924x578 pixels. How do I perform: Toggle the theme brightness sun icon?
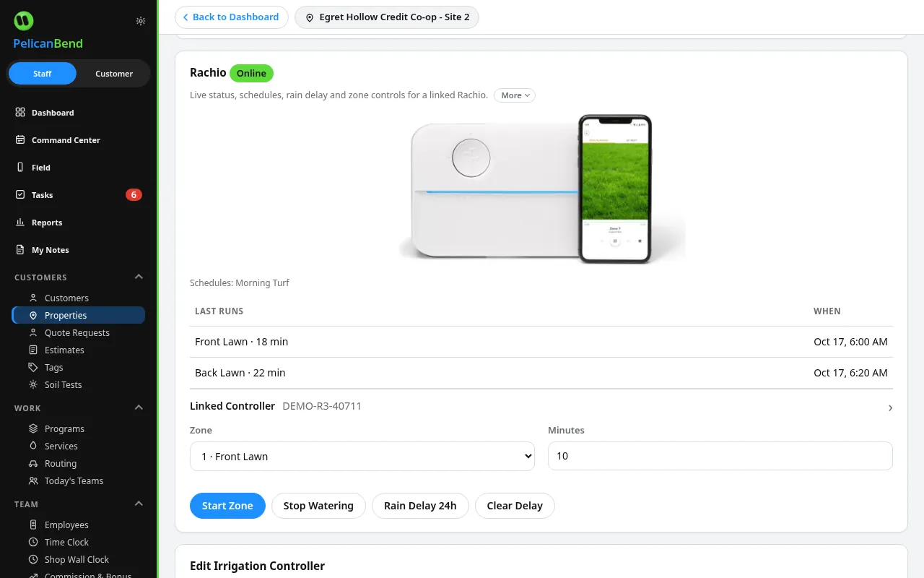click(x=141, y=21)
